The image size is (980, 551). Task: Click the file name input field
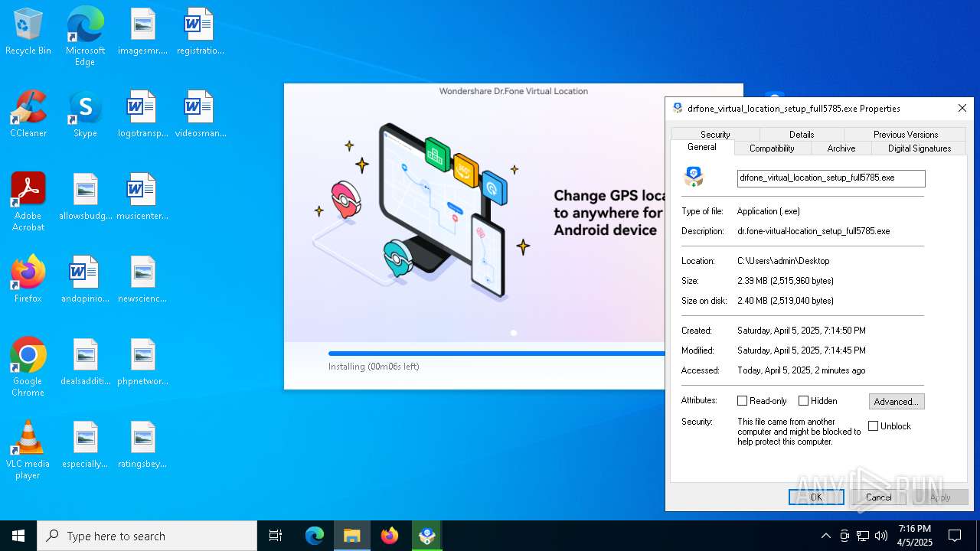(831, 178)
